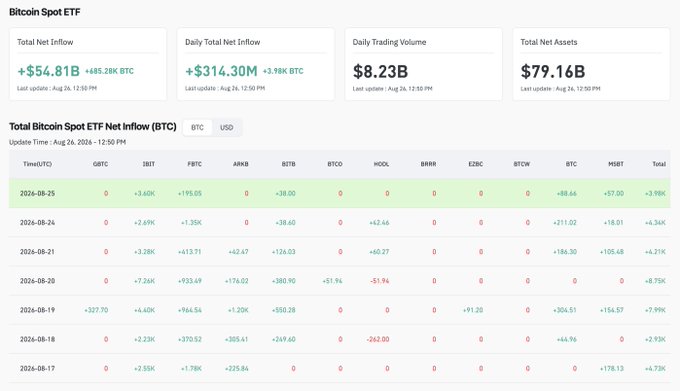Click the BTCO column header

tap(335, 164)
